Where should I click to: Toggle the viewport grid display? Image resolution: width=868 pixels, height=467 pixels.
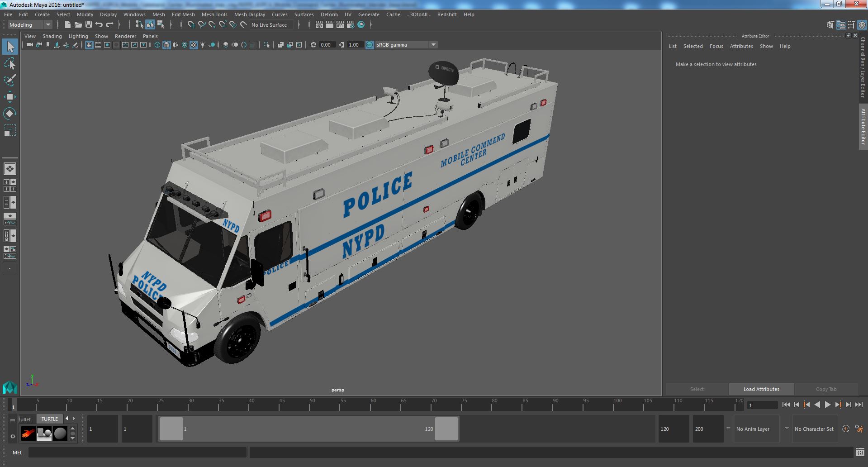[89, 45]
